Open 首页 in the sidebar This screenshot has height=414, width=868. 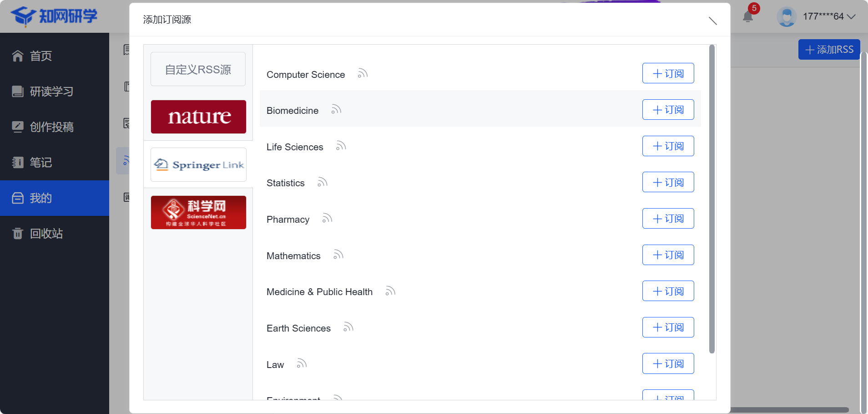[41, 56]
